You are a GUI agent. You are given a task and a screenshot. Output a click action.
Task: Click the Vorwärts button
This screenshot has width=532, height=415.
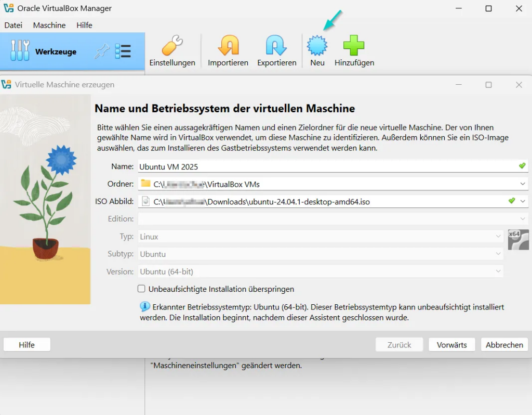click(x=451, y=345)
